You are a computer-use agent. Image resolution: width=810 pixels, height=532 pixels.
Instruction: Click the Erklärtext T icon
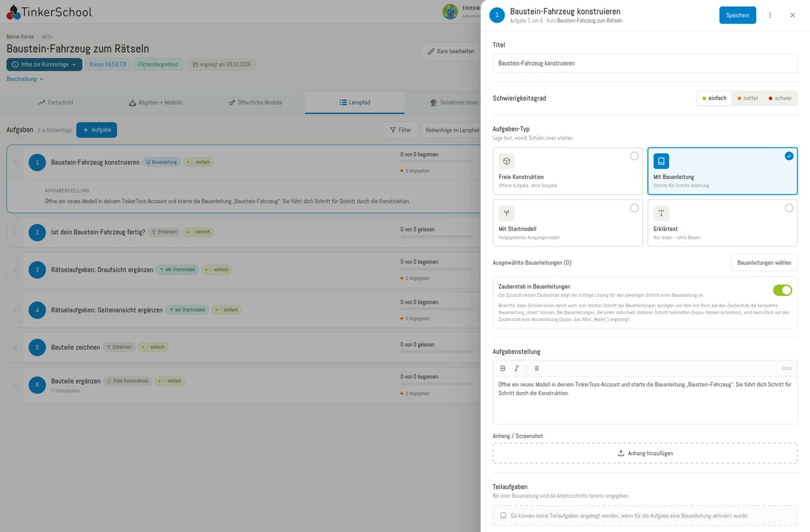[661, 213]
